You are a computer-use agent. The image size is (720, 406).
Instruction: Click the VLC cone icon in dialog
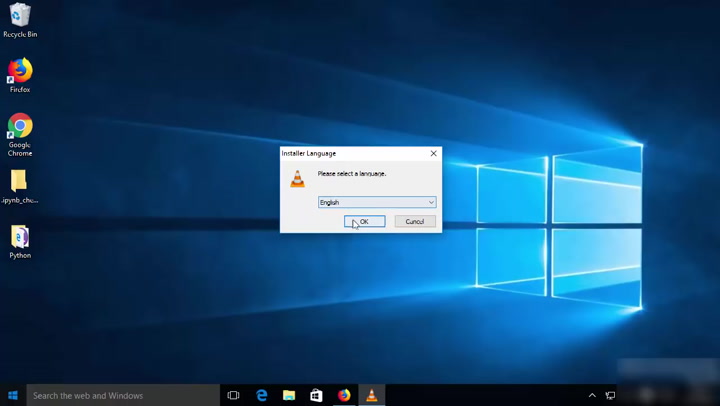[x=297, y=179]
